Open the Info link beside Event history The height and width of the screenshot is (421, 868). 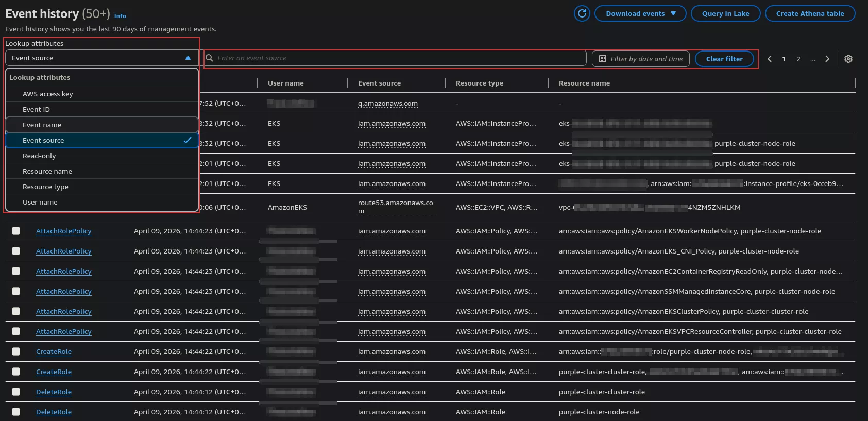coord(120,16)
